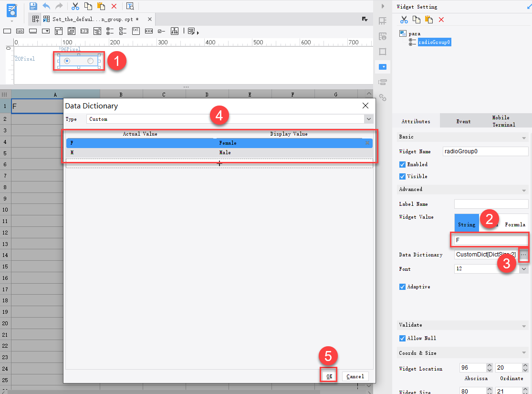Uncheck the Enabled checkbox
Screen dimensions: 532x394
tap(403, 163)
